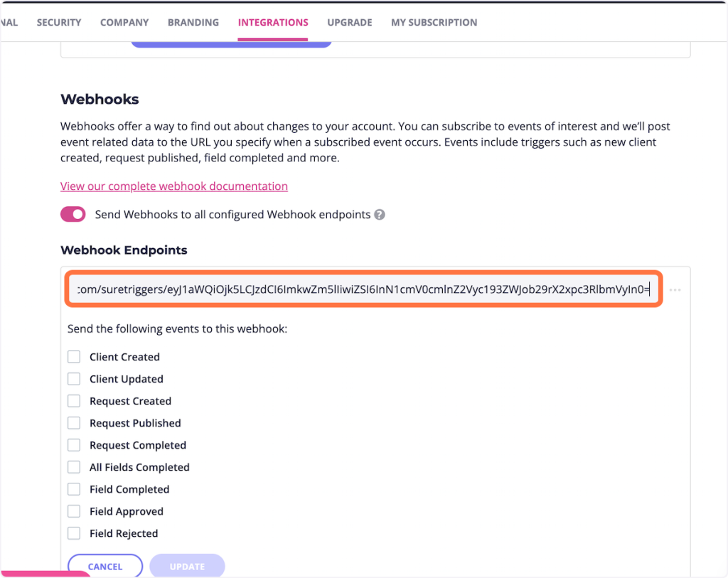728x578 pixels.
Task: Click the help question mark icon
Action: point(380,215)
